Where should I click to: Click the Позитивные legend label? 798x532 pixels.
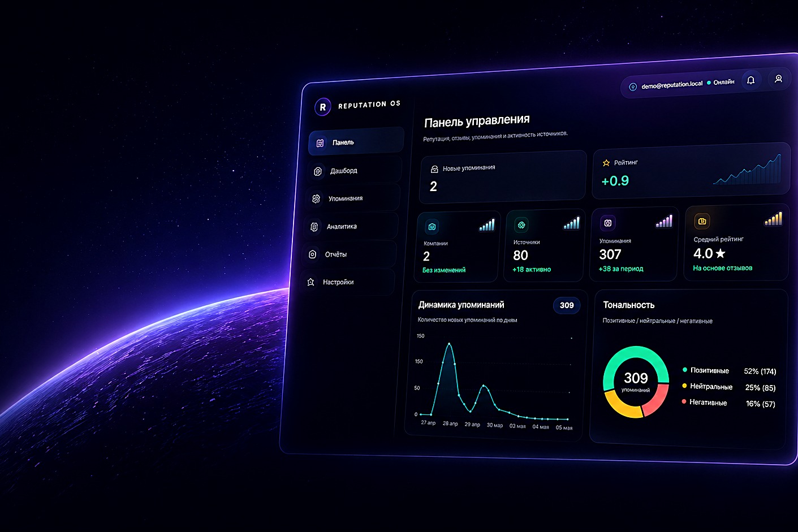(x=710, y=370)
